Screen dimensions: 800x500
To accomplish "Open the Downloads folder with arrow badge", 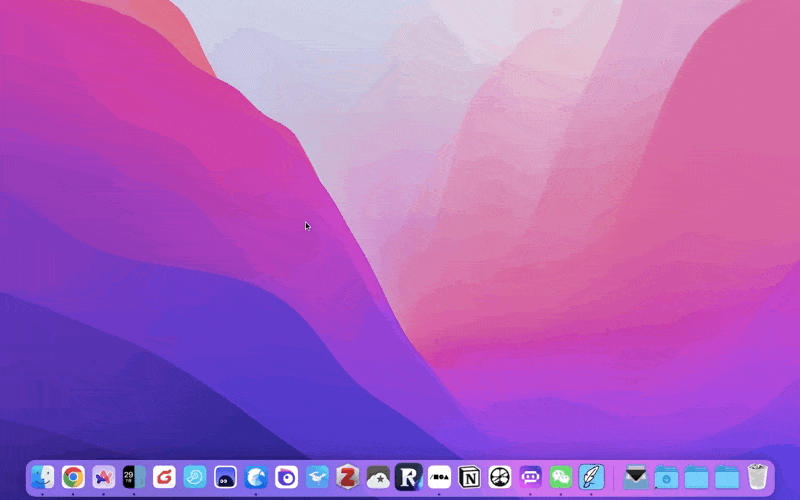I will 666,478.
